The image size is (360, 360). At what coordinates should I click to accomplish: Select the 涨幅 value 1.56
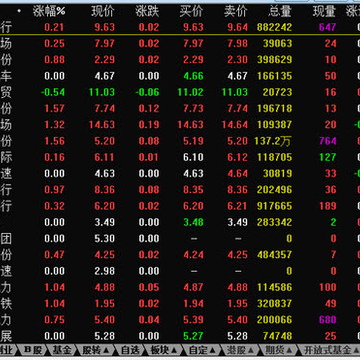pyautogui.click(x=54, y=141)
